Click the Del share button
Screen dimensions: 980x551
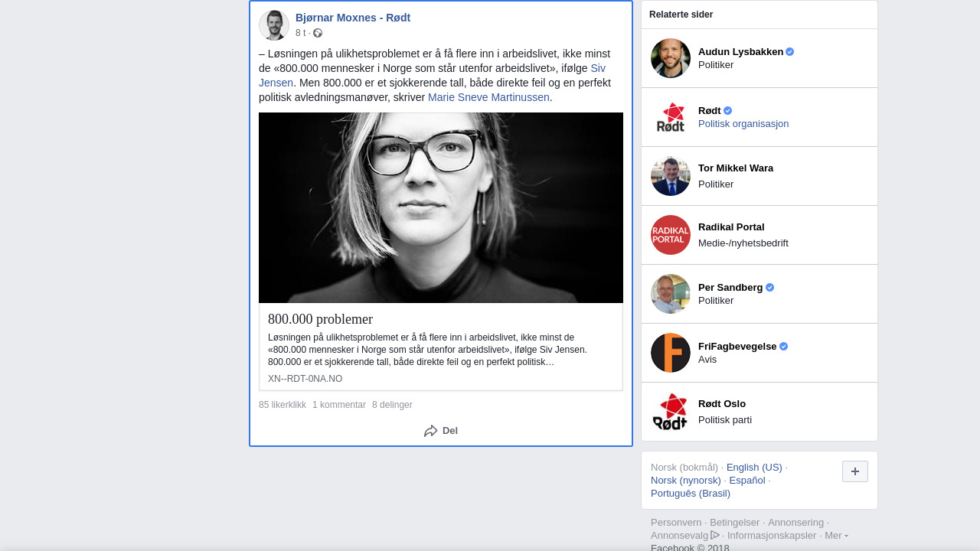click(x=441, y=431)
